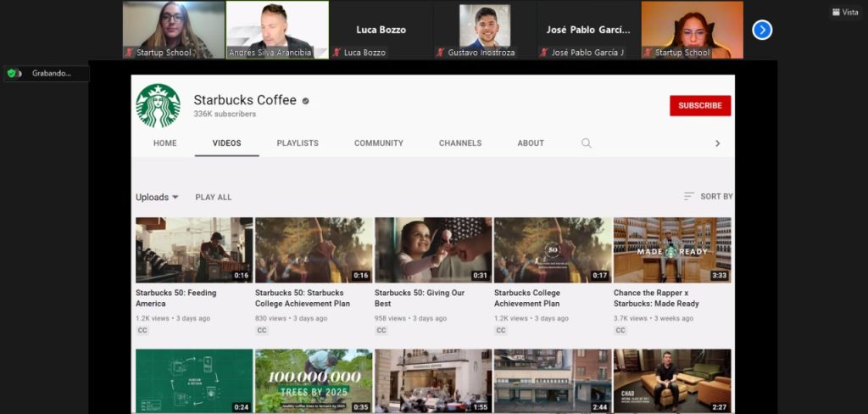Click the Sort By icon
The height and width of the screenshot is (414, 868).
(689, 197)
